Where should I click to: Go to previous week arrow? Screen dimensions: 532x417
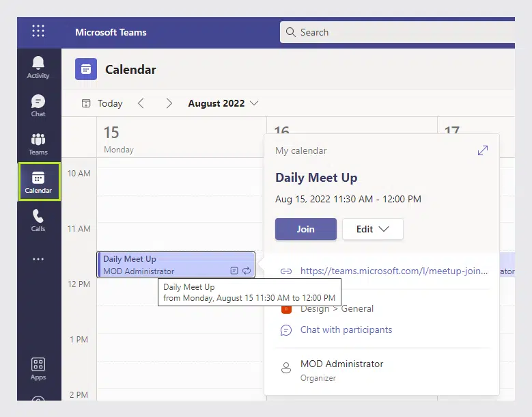click(141, 103)
